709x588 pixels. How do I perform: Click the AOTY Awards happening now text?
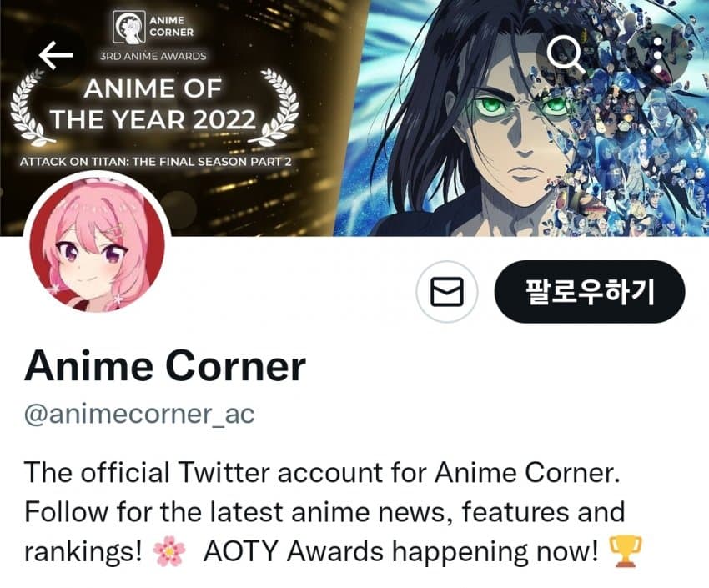[x=401, y=552]
